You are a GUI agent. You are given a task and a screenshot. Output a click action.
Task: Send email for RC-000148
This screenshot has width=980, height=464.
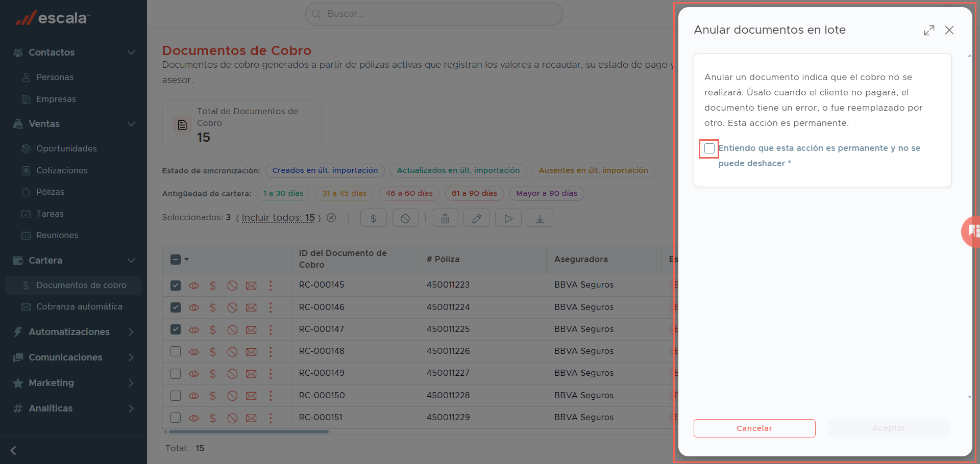(x=251, y=352)
